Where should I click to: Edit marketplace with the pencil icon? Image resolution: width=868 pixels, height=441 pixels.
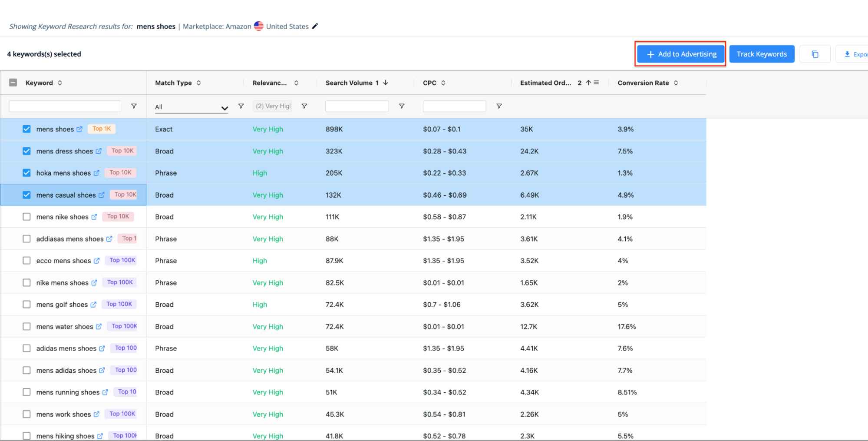315,26
